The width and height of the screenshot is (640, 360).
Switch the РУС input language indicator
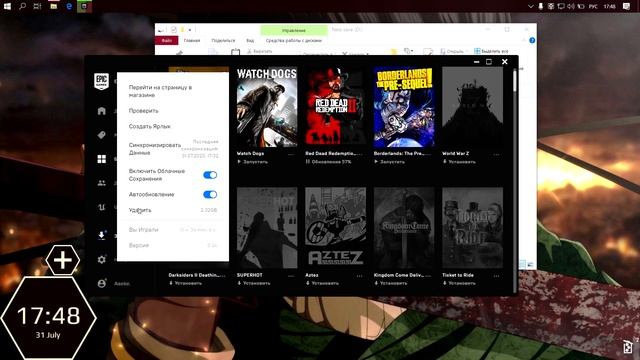(x=593, y=6)
